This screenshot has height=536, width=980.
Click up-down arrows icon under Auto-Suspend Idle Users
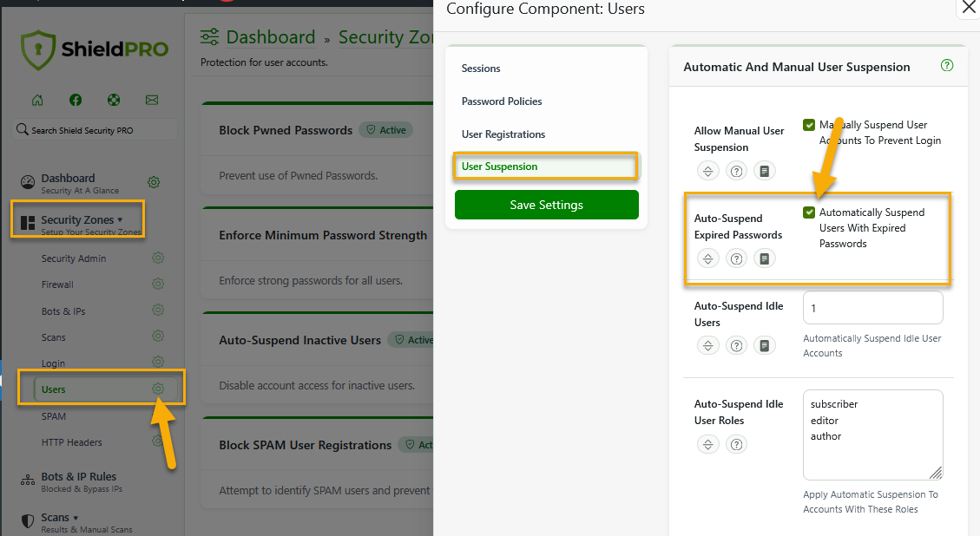708,346
